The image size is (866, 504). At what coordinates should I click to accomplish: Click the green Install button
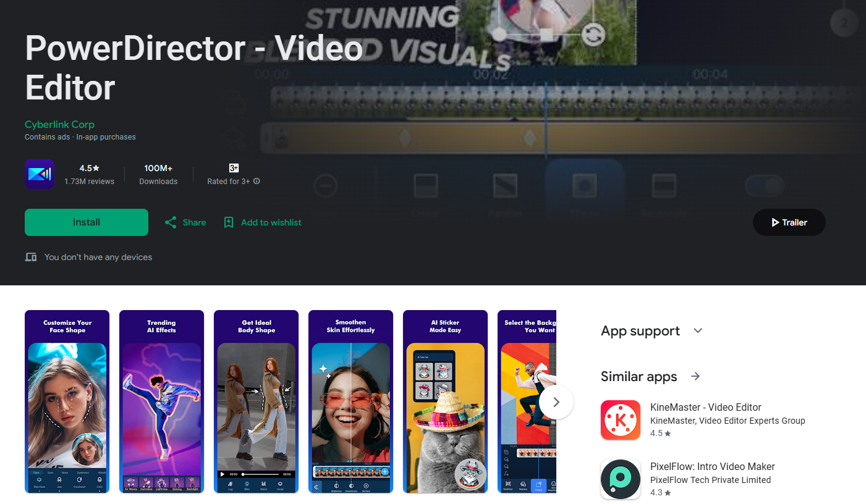click(x=87, y=222)
